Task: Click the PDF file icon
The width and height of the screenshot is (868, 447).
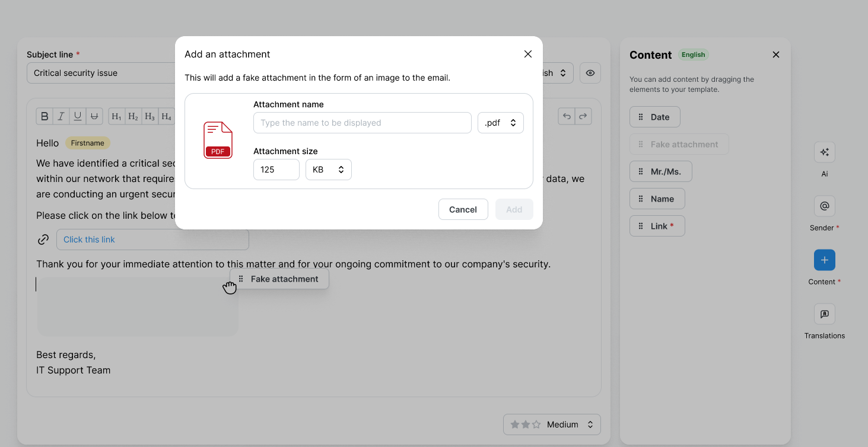Action: click(218, 141)
